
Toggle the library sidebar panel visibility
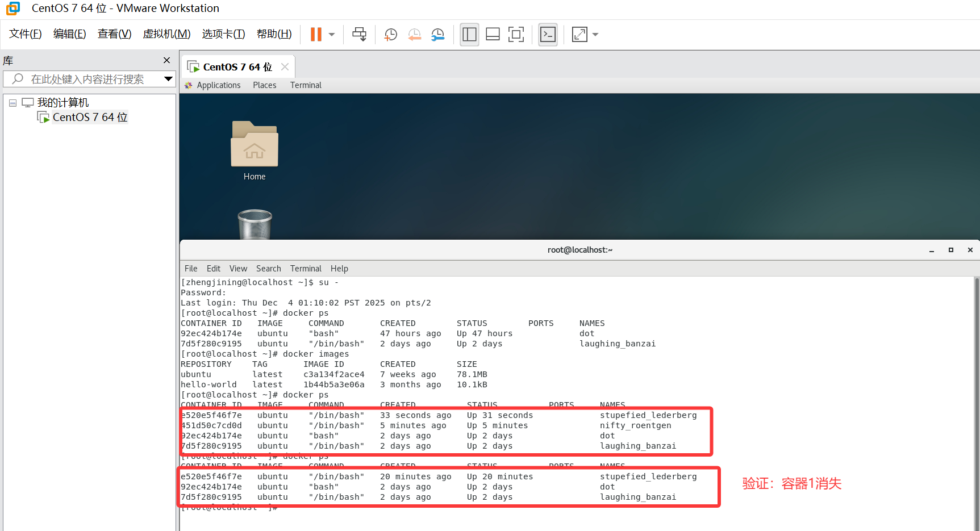[x=469, y=34]
